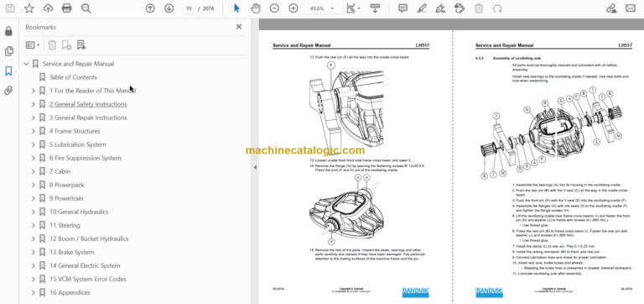Open the Attachments paperclip panel

pos(8,91)
